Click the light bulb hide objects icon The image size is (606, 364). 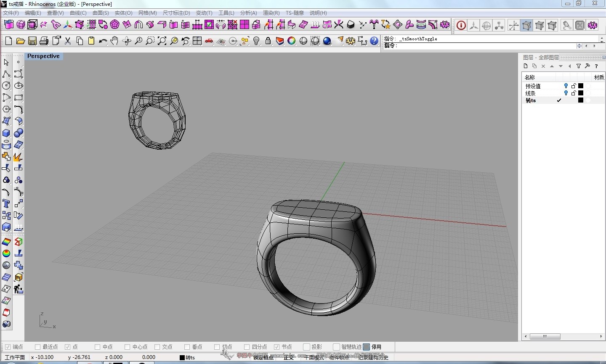[x=256, y=41]
